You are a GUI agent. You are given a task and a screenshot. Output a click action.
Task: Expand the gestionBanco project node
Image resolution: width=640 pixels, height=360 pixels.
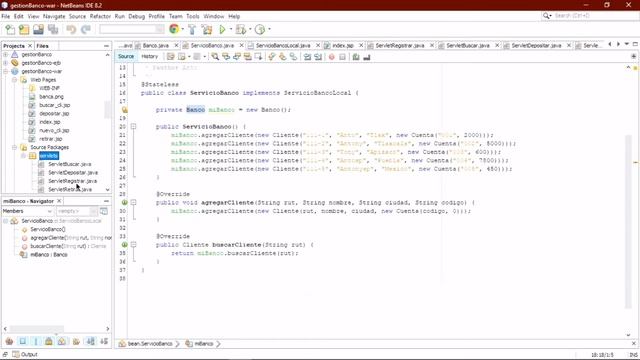[x=6, y=54]
